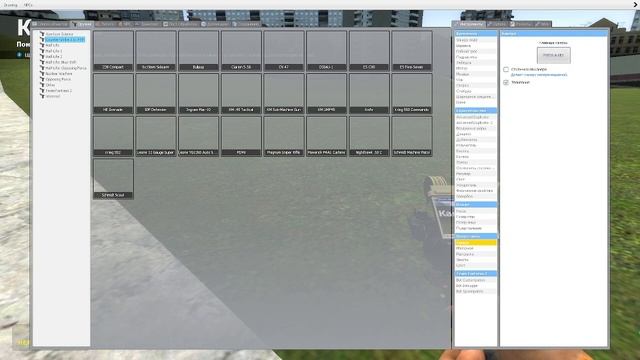Select the Шаровое соедине... tool
Viewport: 640px width, 360px height.
click(x=476, y=97)
